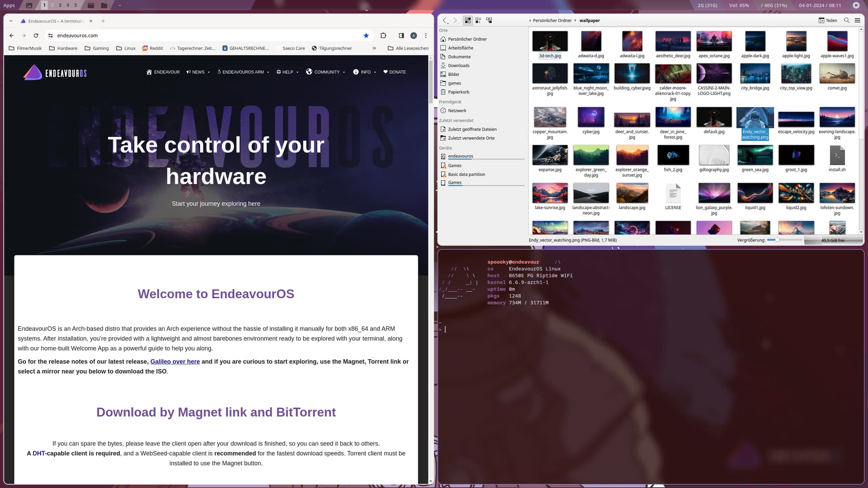Reload the EndeavourOS page
The image size is (868, 488).
coord(36,35)
